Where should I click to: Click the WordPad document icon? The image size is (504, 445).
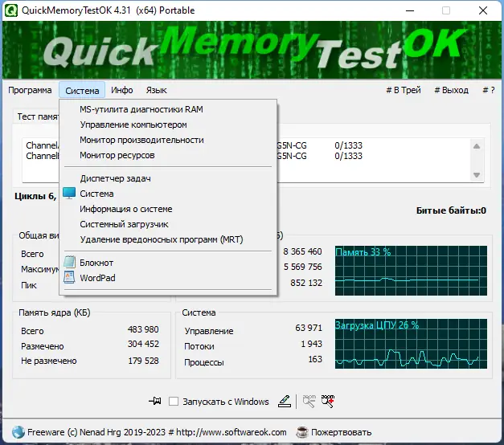69,277
